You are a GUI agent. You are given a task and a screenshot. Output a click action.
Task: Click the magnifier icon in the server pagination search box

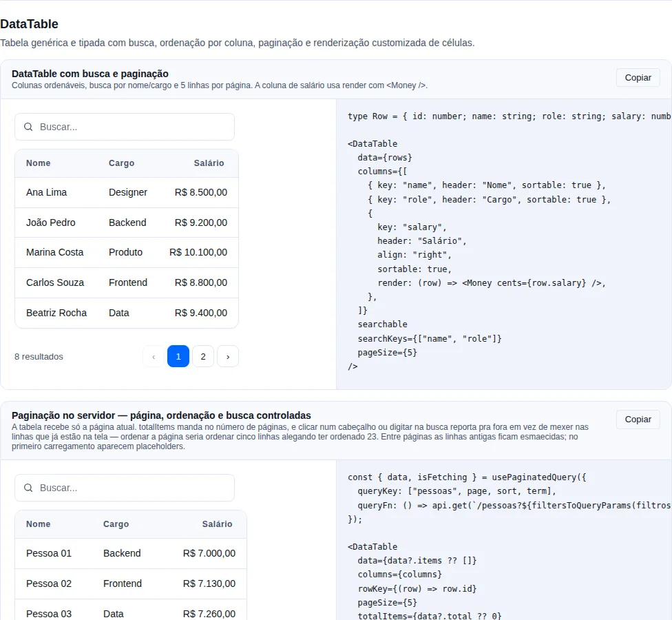pos(28,488)
